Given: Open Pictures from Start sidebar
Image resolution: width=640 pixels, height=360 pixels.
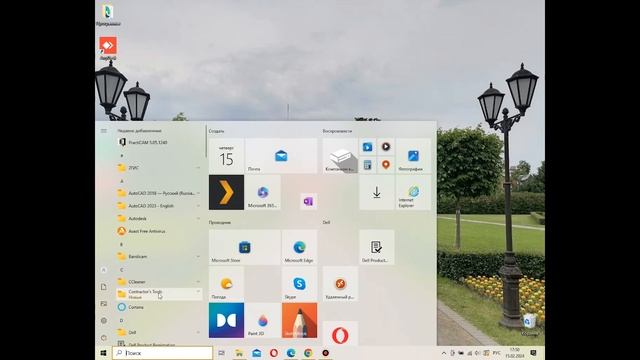Looking at the screenshot, I should coord(104,304).
